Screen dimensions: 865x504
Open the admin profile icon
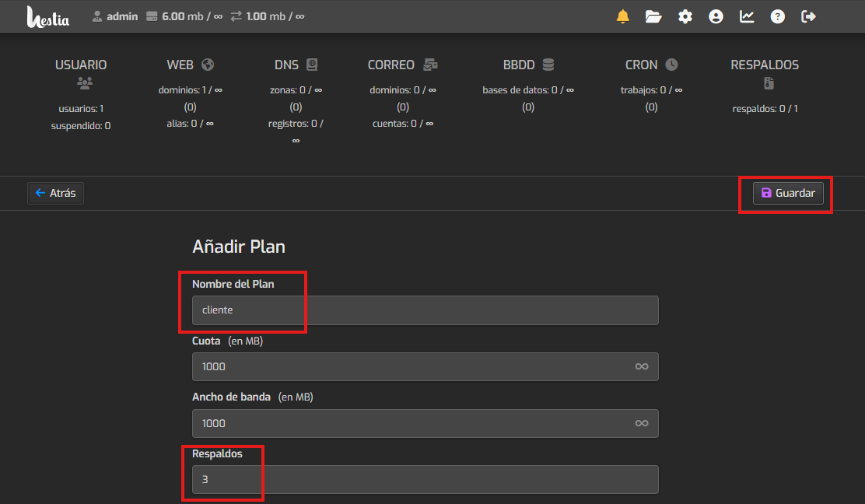716,16
